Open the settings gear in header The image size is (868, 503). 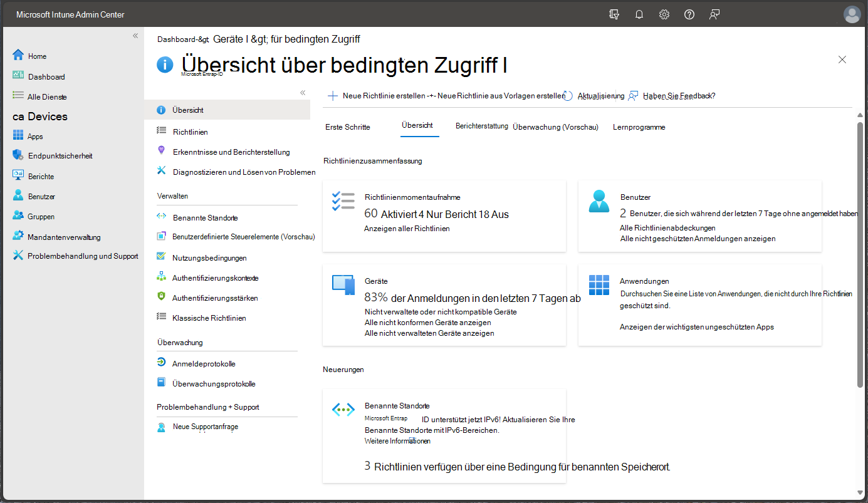(664, 14)
